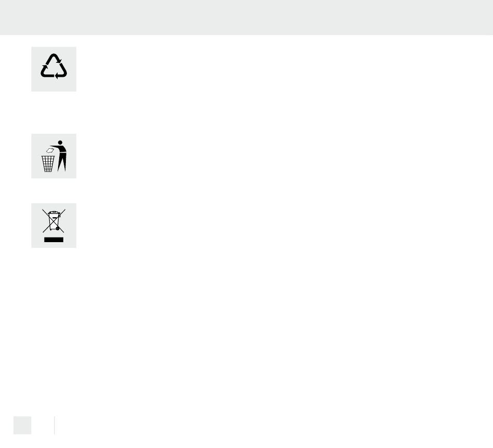Click the crossed-out wheelie bin icon
Screen dimensions: 493x448
54,221
